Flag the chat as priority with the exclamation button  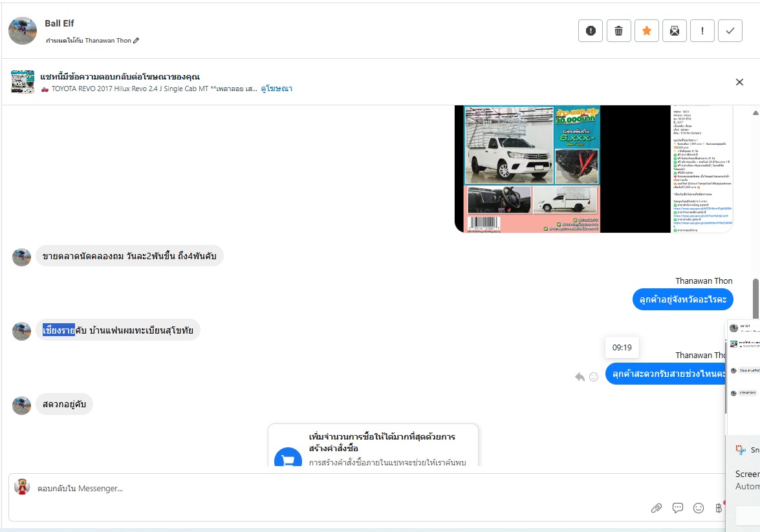click(702, 31)
